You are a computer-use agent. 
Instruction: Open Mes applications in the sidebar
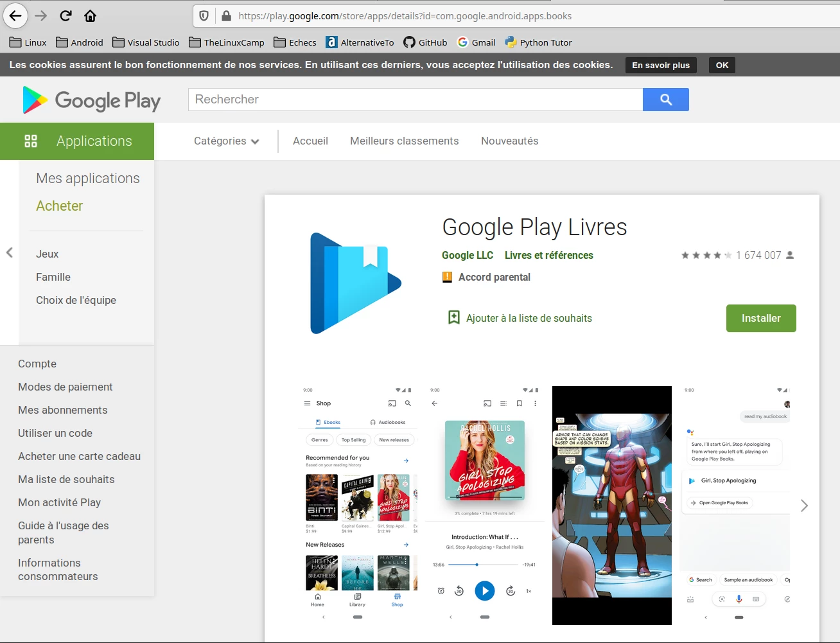pos(88,178)
